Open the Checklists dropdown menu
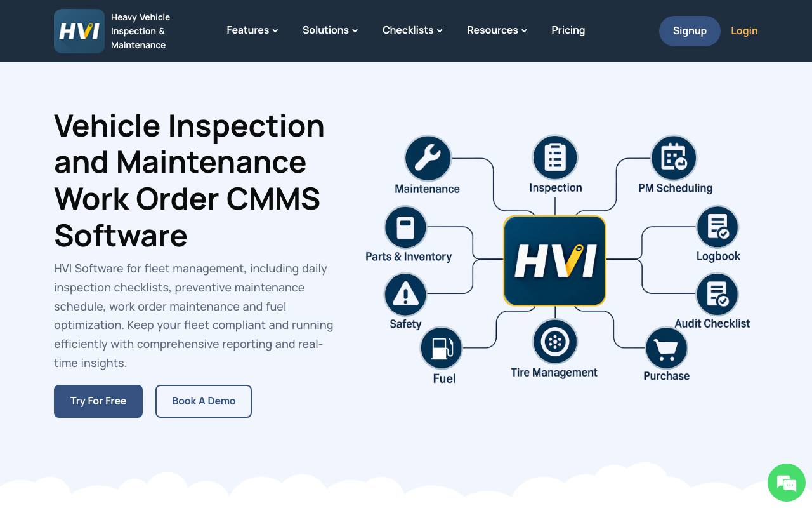The height and width of the screenshot is (508, 812). coord(412,30)
